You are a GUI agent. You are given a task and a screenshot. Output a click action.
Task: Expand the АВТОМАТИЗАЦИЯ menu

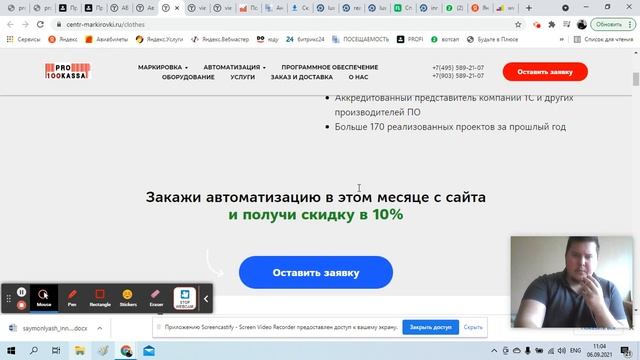click(x=234, y=67)
